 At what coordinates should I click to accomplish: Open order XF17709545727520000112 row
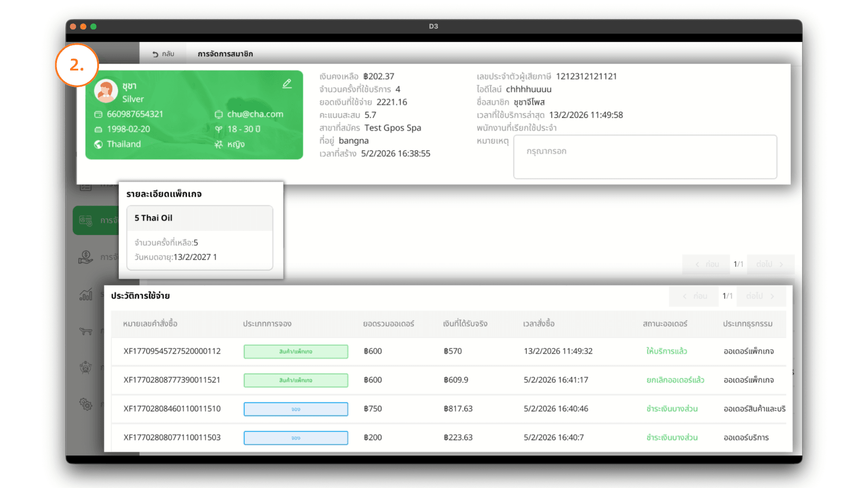coord(172,351)
